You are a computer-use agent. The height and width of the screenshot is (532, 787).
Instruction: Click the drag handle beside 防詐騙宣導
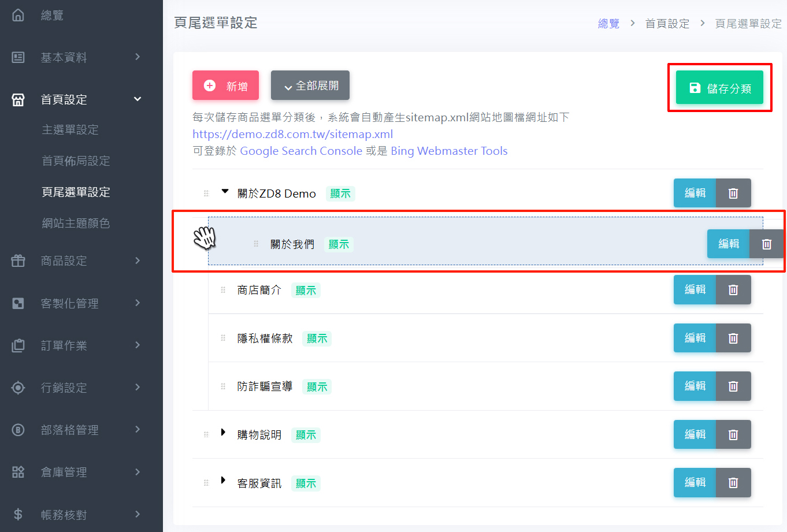223,386
